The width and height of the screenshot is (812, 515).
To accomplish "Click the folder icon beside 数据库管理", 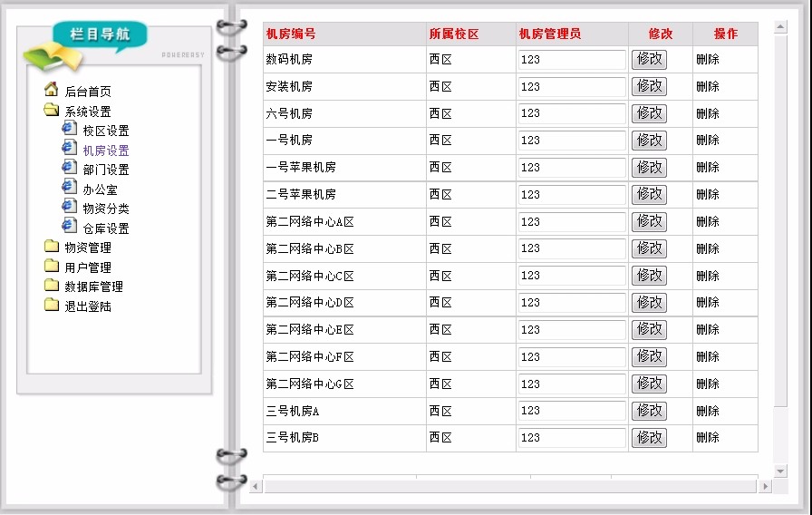I will click(x=52, y=285).
